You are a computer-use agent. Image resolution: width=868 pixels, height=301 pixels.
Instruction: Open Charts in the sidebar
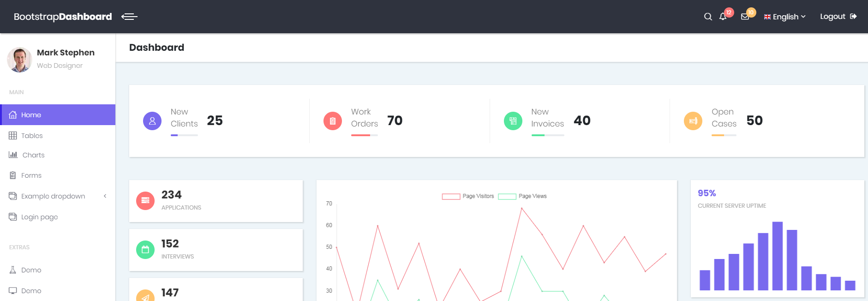click(58, 155)
